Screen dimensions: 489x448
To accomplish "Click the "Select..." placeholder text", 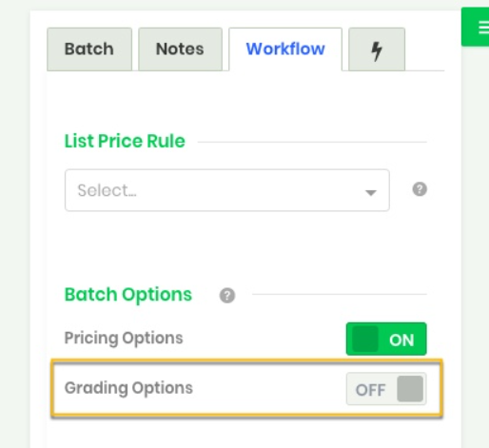I will click(x=107, y=190).
